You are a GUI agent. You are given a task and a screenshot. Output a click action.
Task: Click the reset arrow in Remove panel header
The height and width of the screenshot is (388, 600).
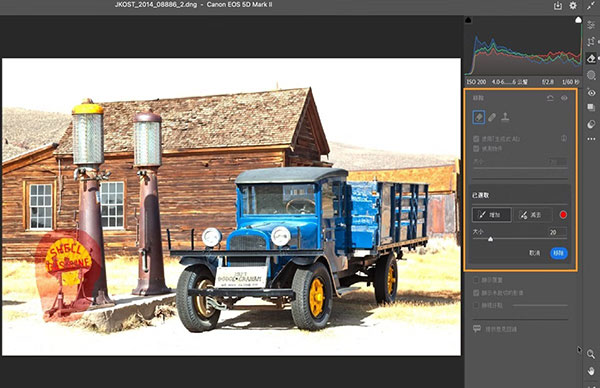tap(550, 98)
